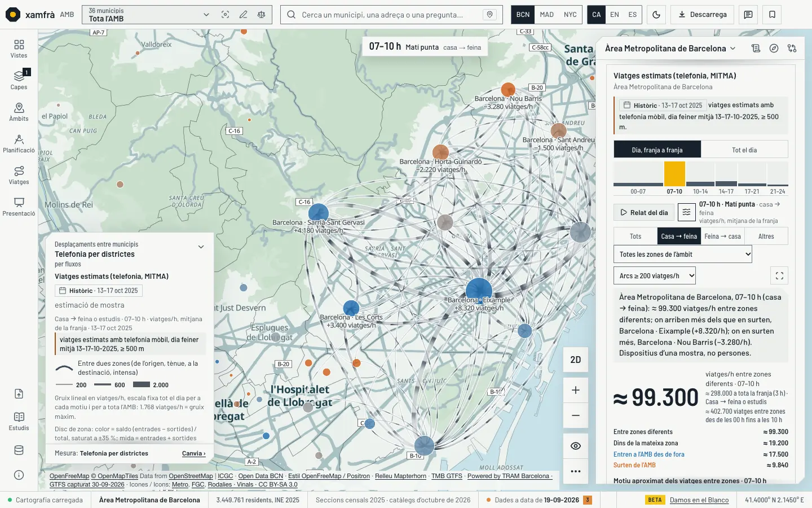The width and height of the screenshot is (812, 508).
Task: Collapse the Desplaçaments entre municipis legend
Action: coord(201,247)
